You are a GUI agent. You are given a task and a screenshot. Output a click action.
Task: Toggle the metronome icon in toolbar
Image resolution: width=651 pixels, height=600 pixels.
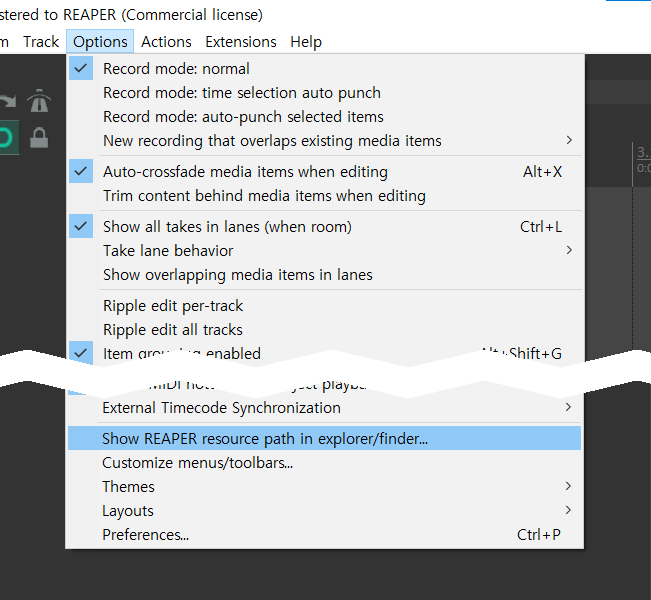(x=39, y=101)
